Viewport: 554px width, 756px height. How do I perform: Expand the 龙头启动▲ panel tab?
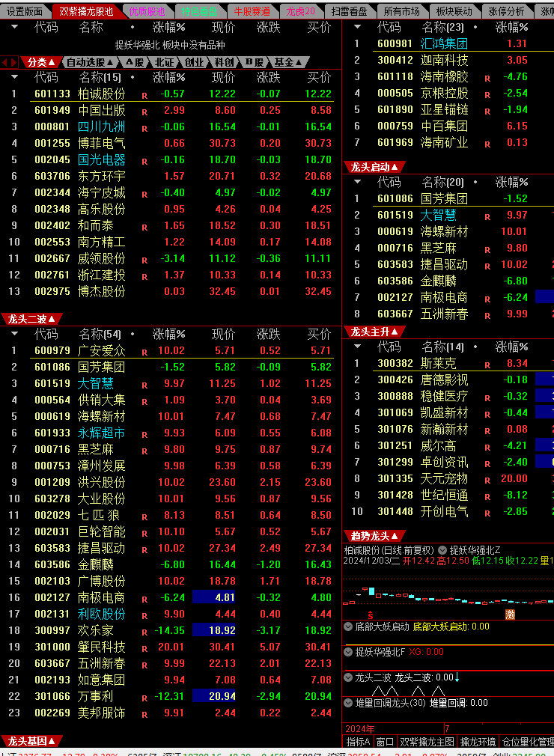click(x=374, y=168)
